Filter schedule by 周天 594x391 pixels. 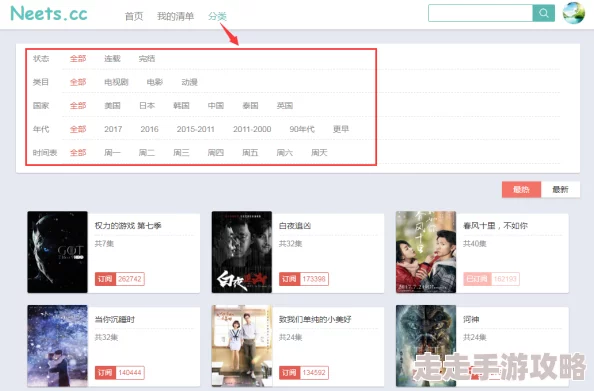(x=319, y=153)
